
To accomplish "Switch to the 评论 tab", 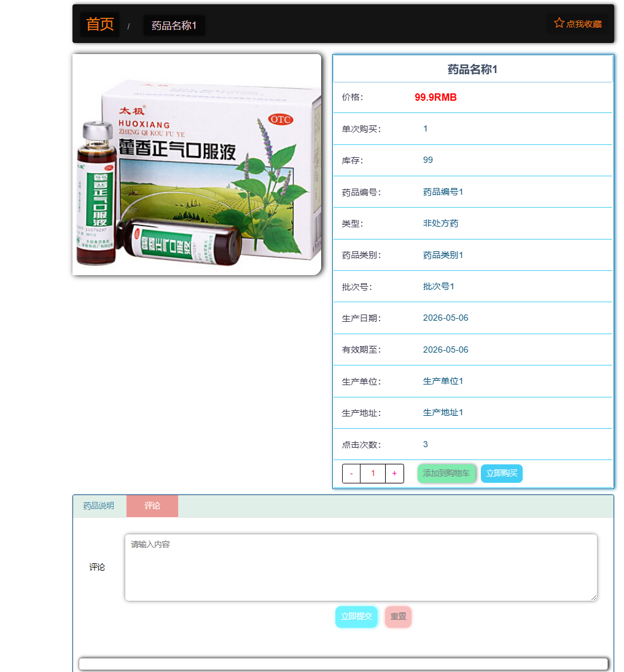I will click(152, 506).
